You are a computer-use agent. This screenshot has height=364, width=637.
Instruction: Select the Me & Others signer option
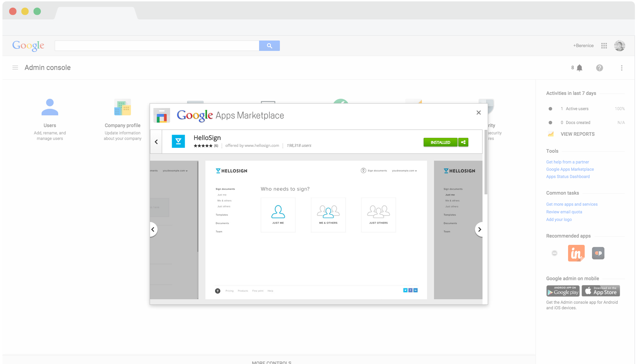[x=328, y=215]
